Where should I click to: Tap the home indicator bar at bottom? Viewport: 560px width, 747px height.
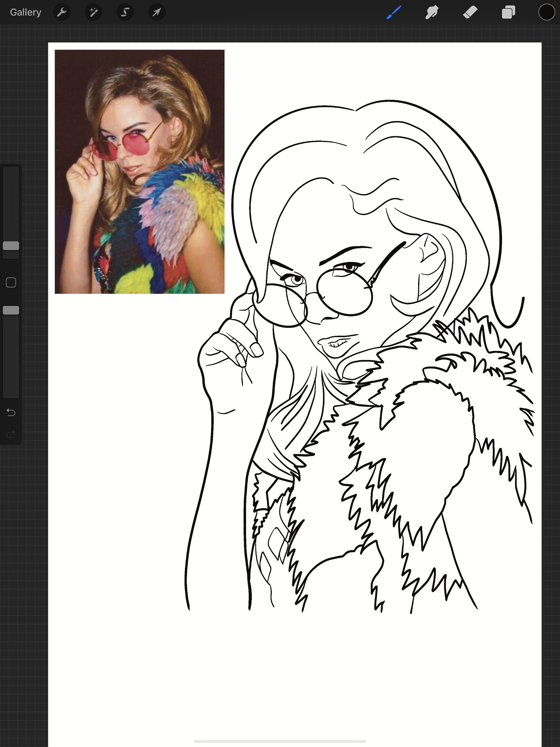[280, 741]
